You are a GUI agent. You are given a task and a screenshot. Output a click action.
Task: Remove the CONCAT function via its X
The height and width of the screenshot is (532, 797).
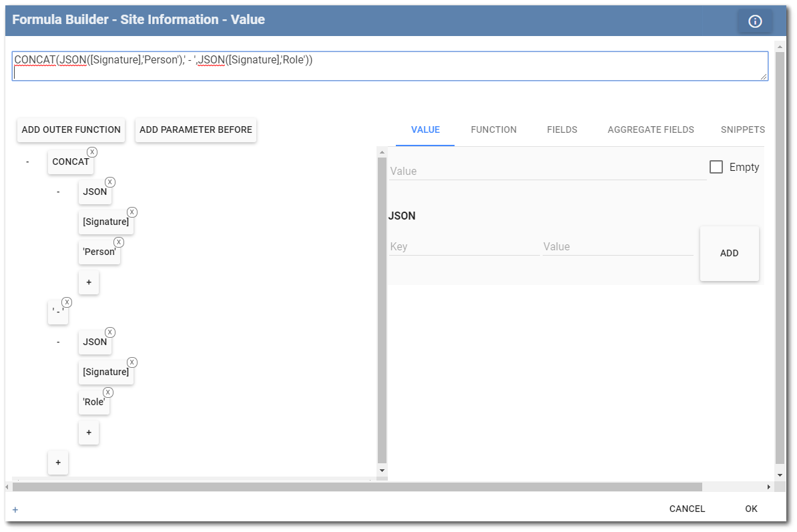pos(92,152)
